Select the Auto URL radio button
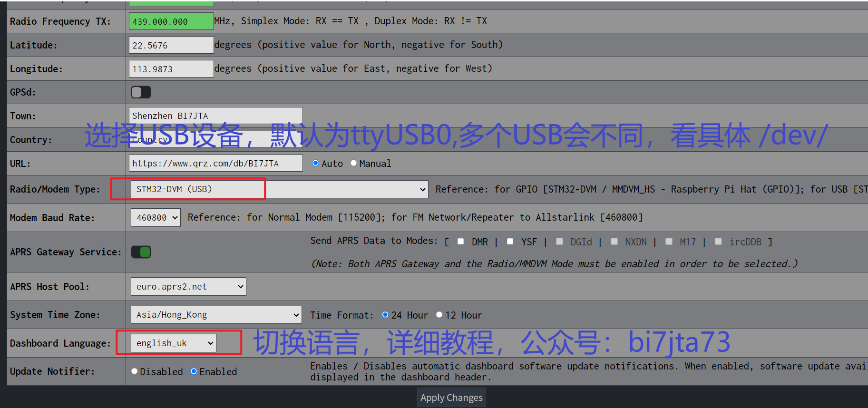 315,163
